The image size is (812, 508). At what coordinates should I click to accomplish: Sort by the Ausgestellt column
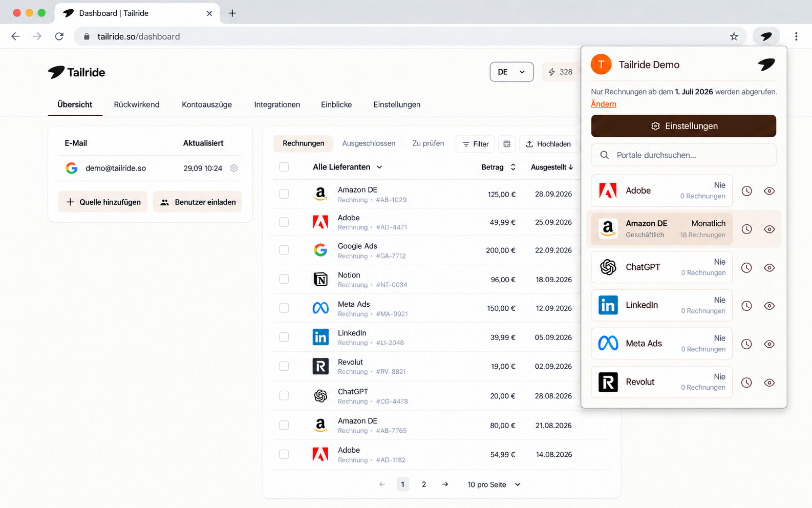coord(552,167)
